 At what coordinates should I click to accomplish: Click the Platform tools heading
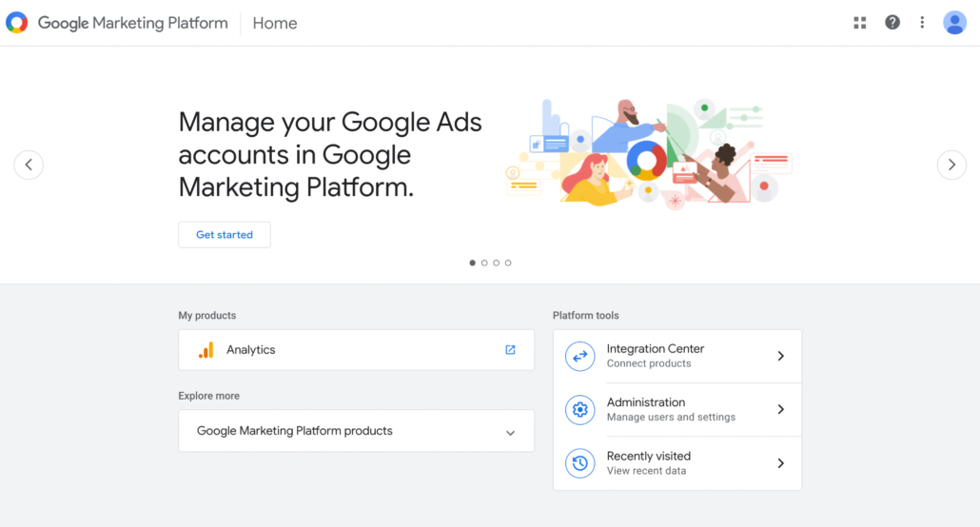586,316
